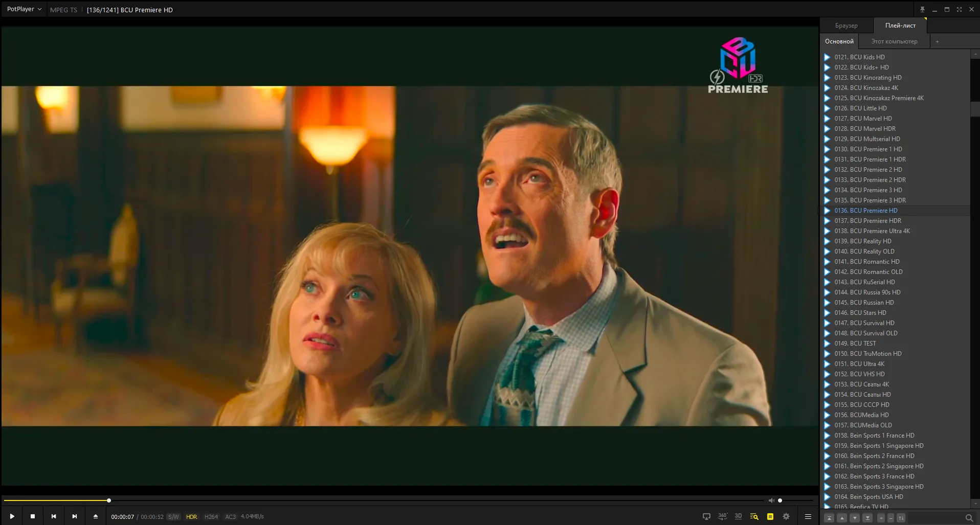
Task: Switch to the Браузер tab
Action: pyautogui.click(x=847, y=26)
